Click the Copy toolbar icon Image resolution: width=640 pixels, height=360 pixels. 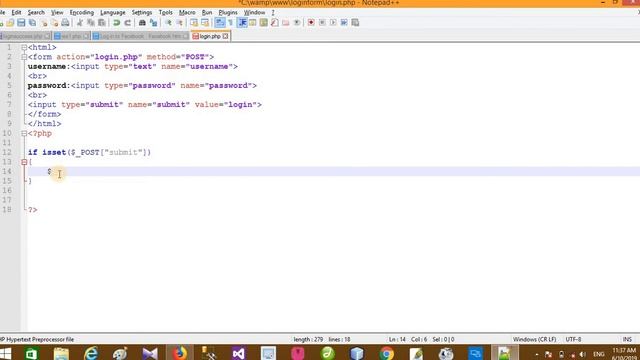click(91, 22)
